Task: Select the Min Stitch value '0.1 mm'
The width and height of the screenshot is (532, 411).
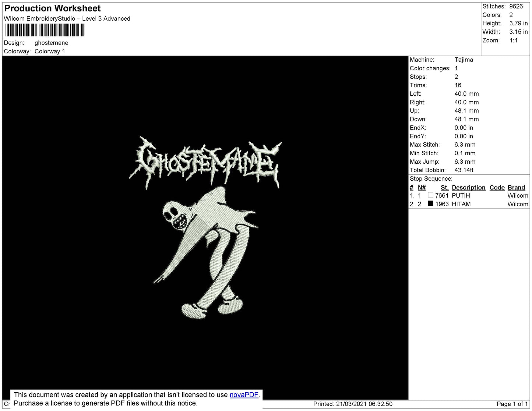Action: pyautogui.click(x=465, y=153)
